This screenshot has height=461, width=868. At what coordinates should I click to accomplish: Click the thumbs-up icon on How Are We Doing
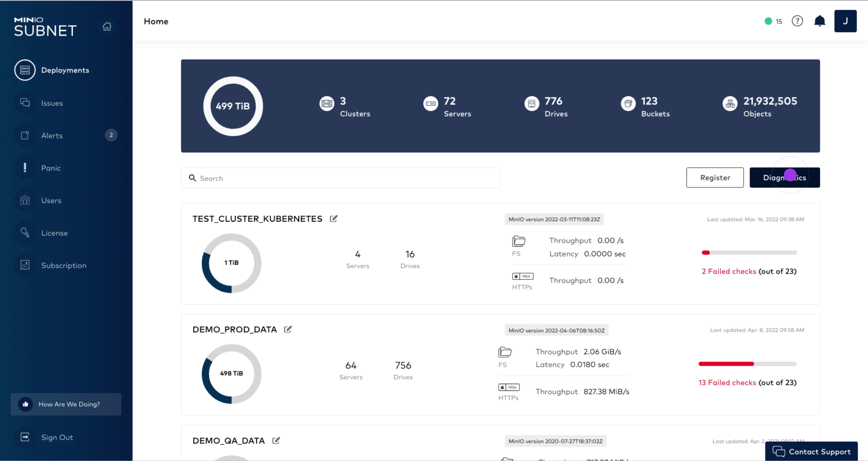coord(26,404)
